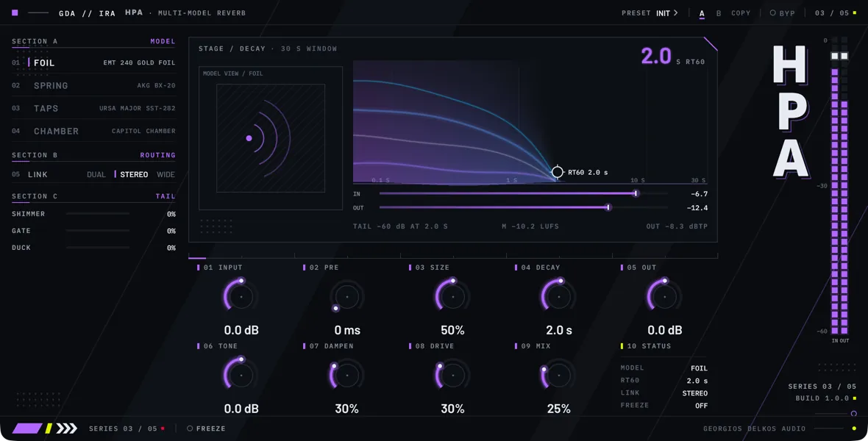Click the 01 INPUT knob

(x=241, y=297)
